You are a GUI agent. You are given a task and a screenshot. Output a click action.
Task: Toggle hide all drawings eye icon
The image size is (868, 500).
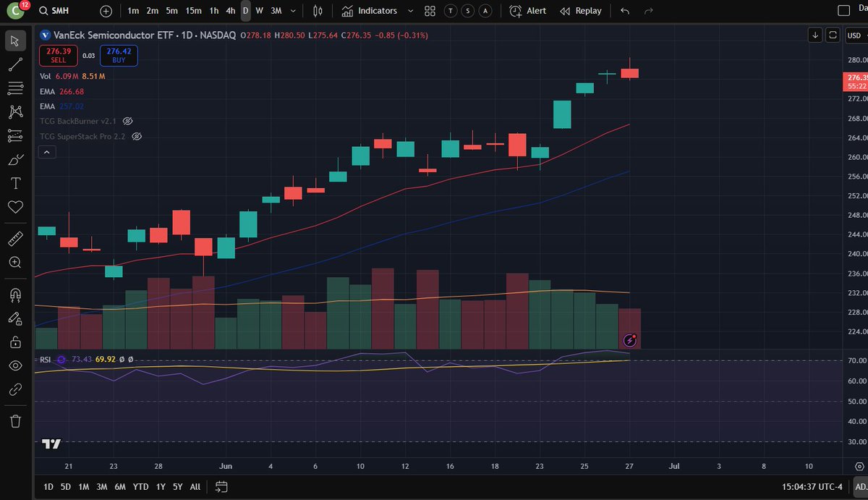click(x=15, y=365)
